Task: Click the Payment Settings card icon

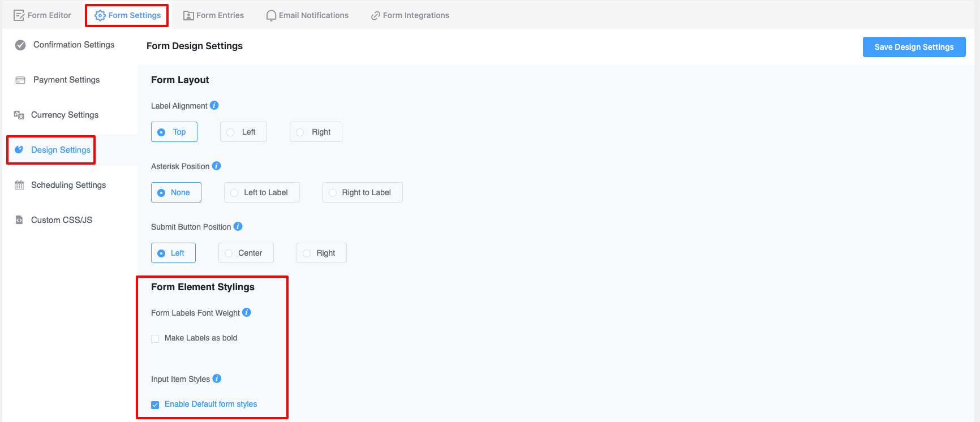Action: (x=20, y=80)
